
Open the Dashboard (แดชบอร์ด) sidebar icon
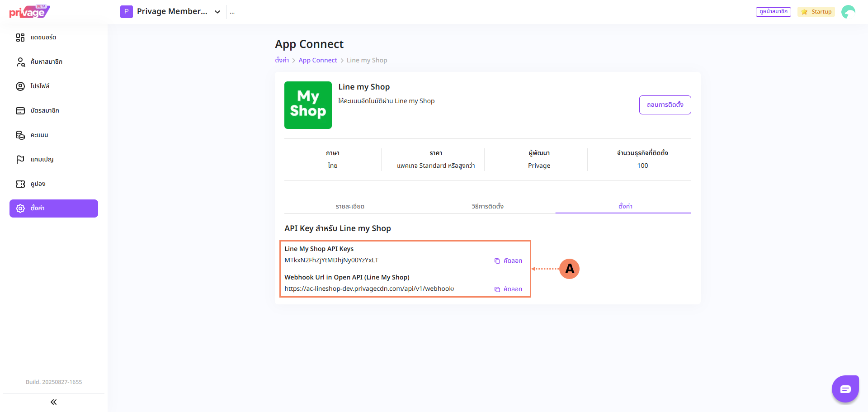pyautogui.click(x=20, y=38)
